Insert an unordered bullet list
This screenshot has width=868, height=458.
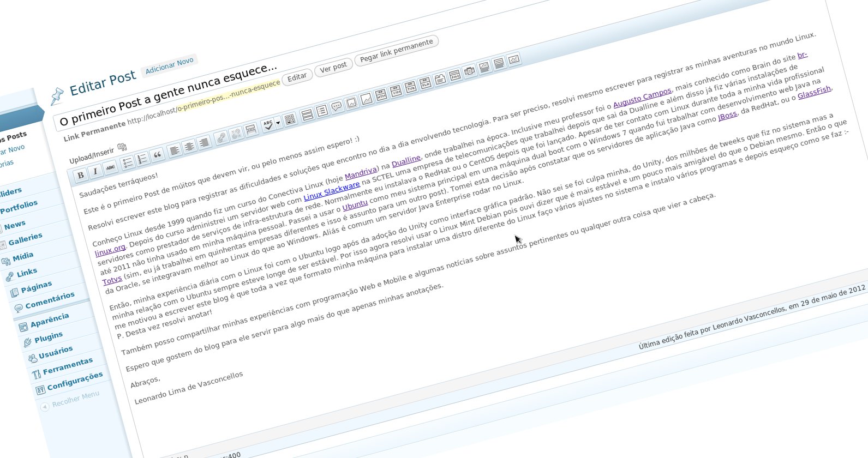[128, 162]
